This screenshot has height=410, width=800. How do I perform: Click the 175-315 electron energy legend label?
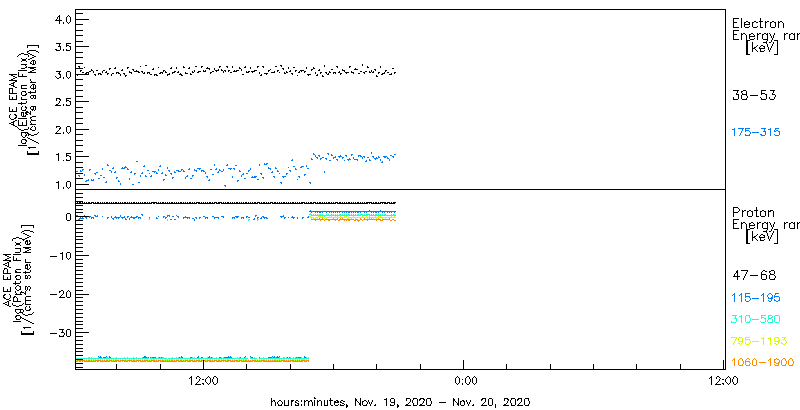756,133
